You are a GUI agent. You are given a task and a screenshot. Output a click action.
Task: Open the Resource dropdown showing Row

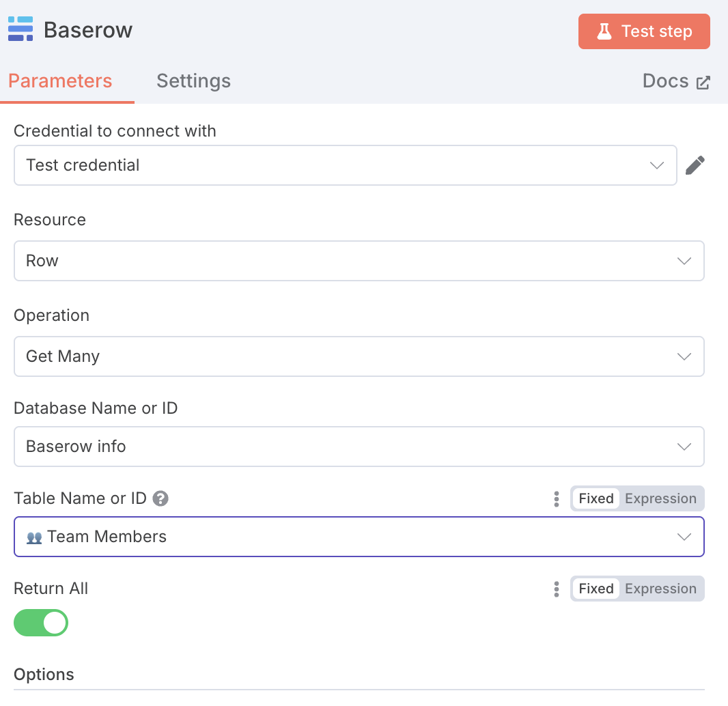pos(359,261)
